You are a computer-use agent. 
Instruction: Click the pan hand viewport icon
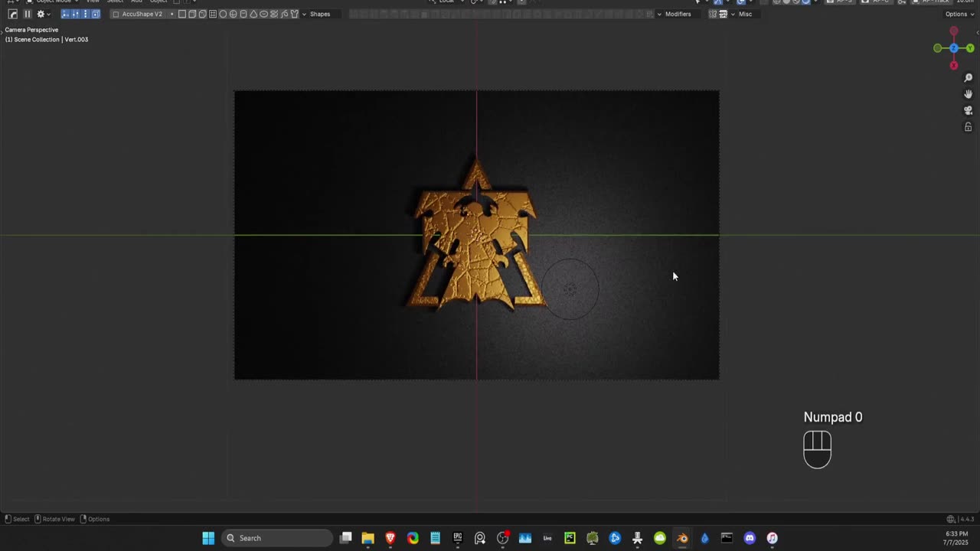(x=968, y=94)
